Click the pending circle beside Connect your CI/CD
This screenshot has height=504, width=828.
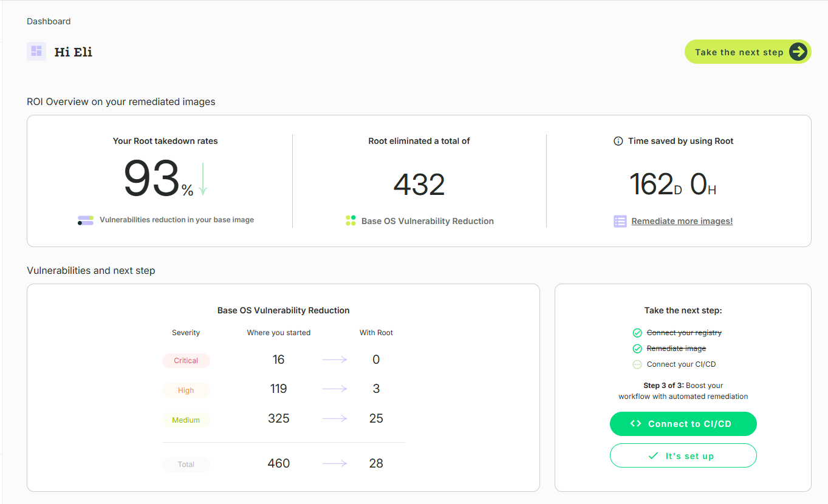637,364
